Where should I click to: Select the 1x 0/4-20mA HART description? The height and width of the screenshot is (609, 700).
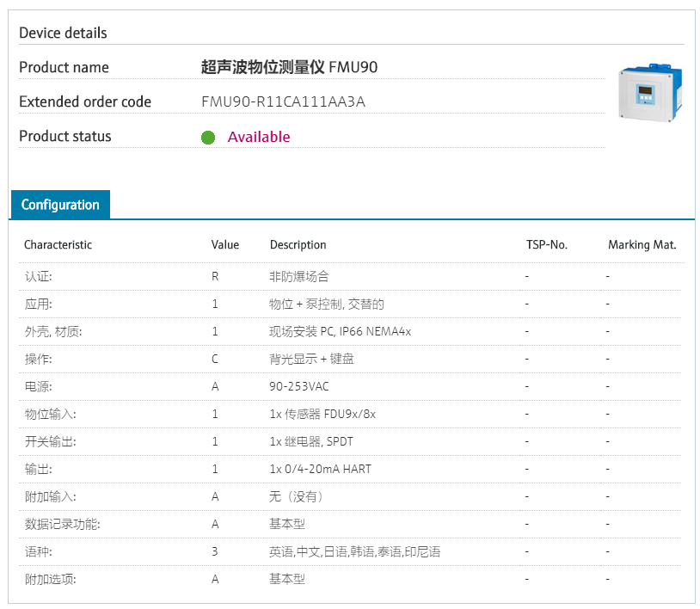[x=320, y=470]
